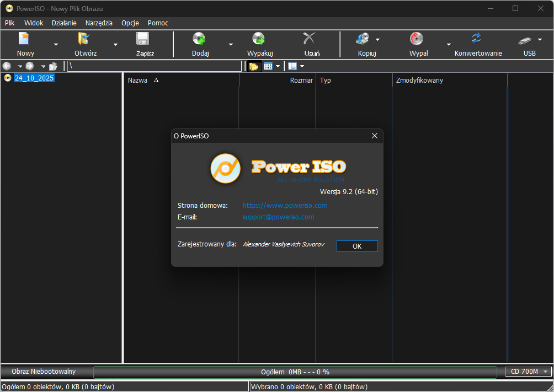
Task: Select the 24_10_2025 tree item
Action: [34, 78]
